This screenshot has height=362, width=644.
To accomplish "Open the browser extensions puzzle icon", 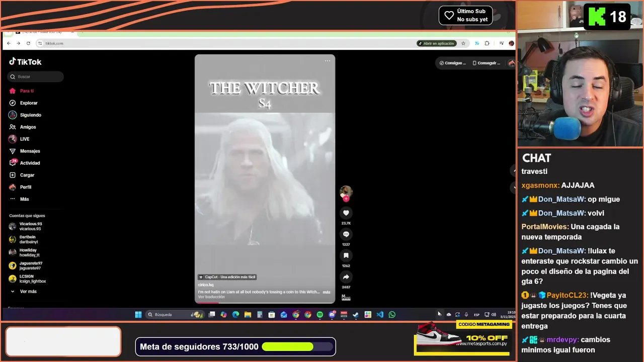I will [487, 43].
